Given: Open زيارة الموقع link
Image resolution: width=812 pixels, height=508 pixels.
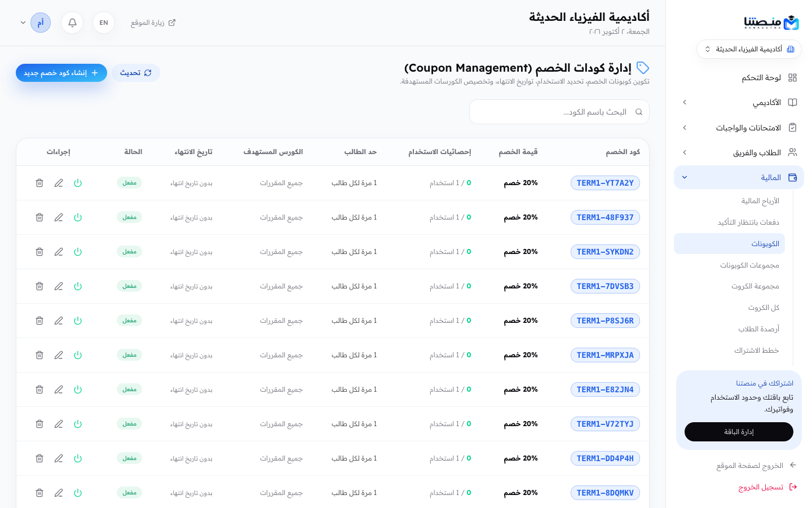Looking at the screenshot, I should [x=153, y=23].
